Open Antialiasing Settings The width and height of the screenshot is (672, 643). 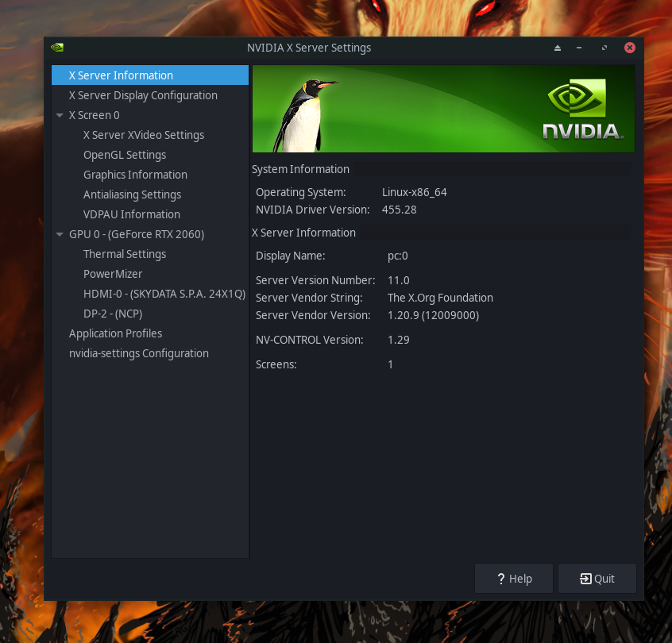click(x=131, y=194)
